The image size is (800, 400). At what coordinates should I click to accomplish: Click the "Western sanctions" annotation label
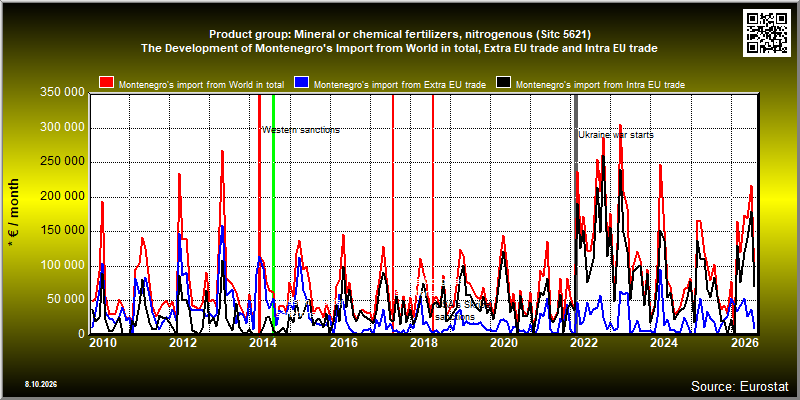[301, 130]
